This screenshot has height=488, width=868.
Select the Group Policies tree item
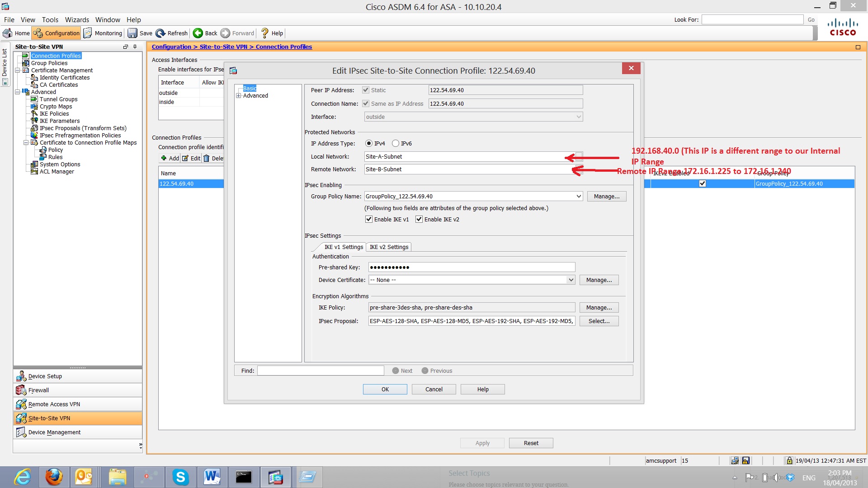pyautogui.click(x=49, y=63)
